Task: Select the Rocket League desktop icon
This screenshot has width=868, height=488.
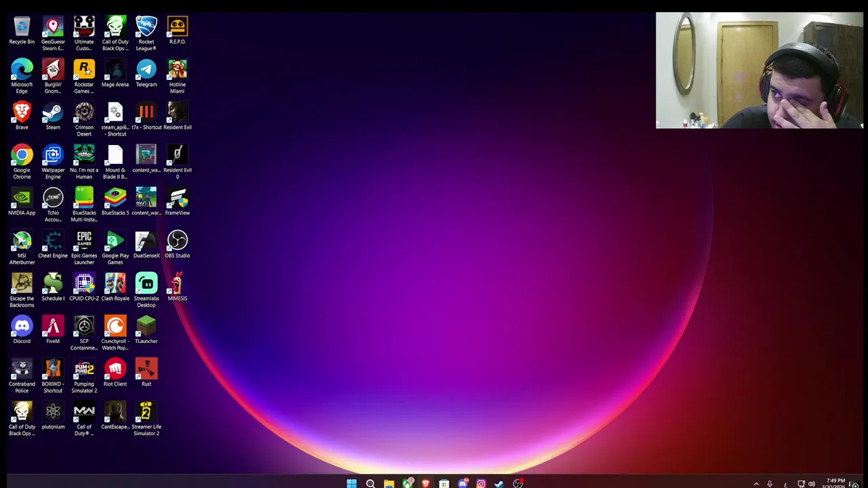Action: tap(146, 34)
